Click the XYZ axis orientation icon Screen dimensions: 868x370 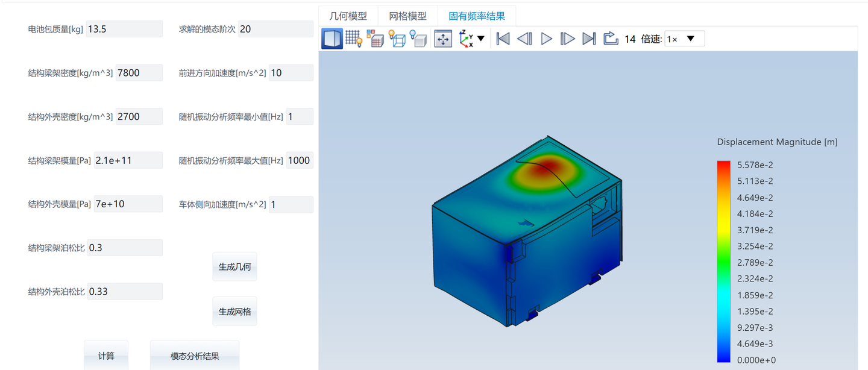(467, 39)
